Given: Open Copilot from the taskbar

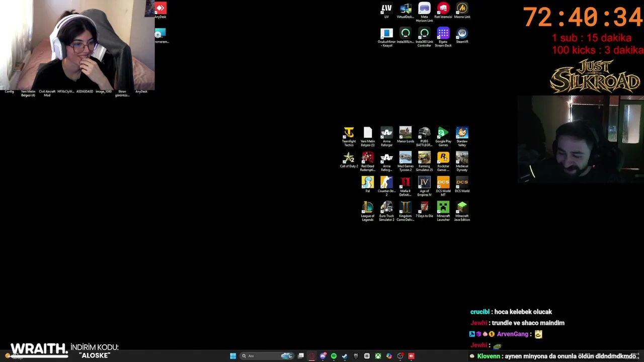Looking at the screenshot, I should [x=389, y=356].
